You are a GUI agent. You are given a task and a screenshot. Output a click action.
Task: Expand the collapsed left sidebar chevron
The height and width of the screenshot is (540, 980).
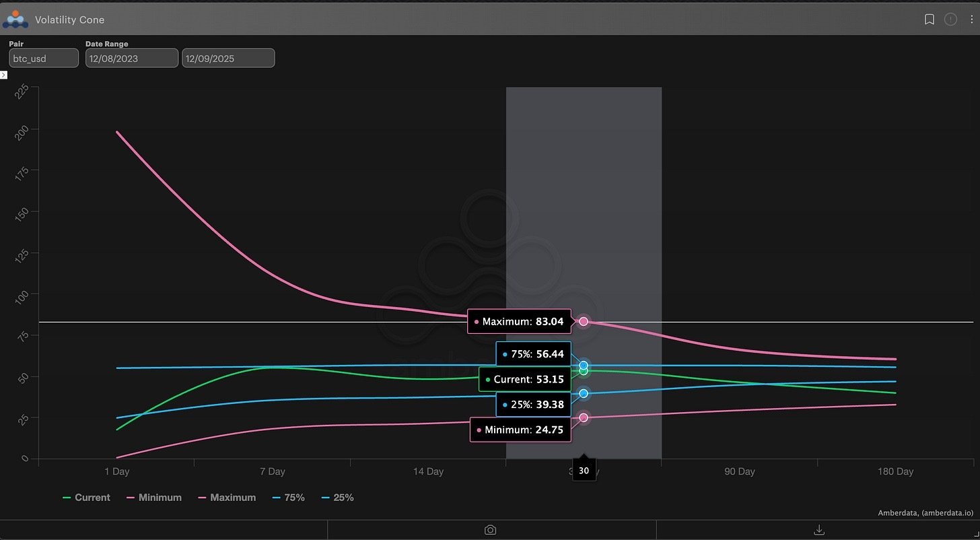(x=3, y=75)
